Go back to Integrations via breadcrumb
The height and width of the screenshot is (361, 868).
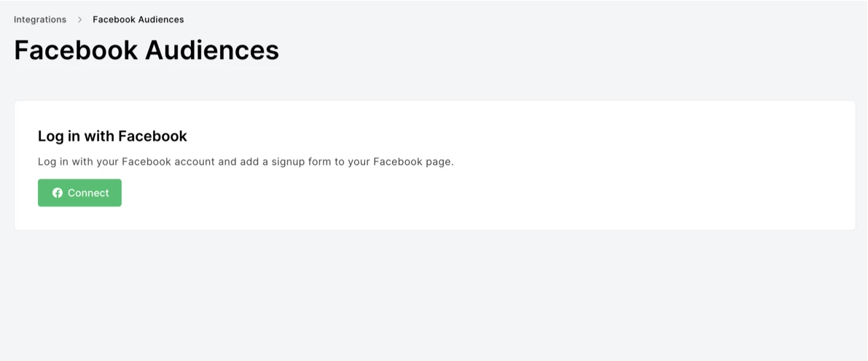40,20
